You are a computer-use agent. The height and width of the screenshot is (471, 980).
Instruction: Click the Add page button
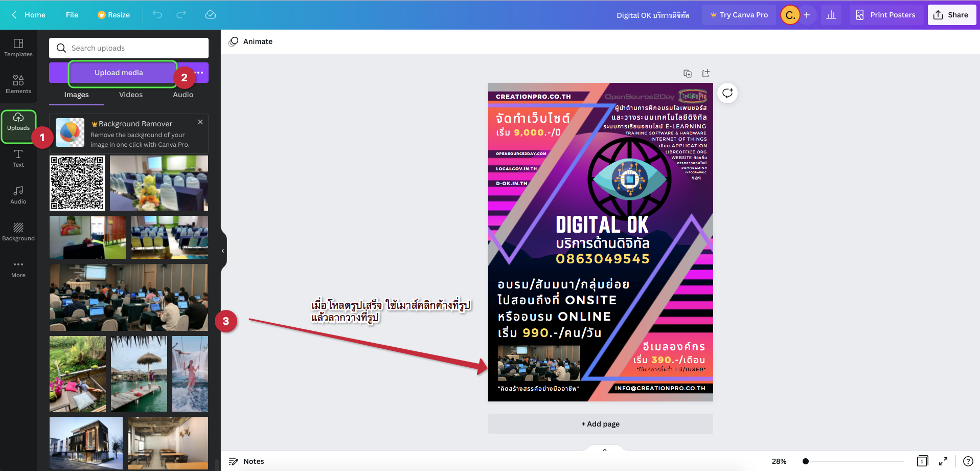tap(600, 424)
